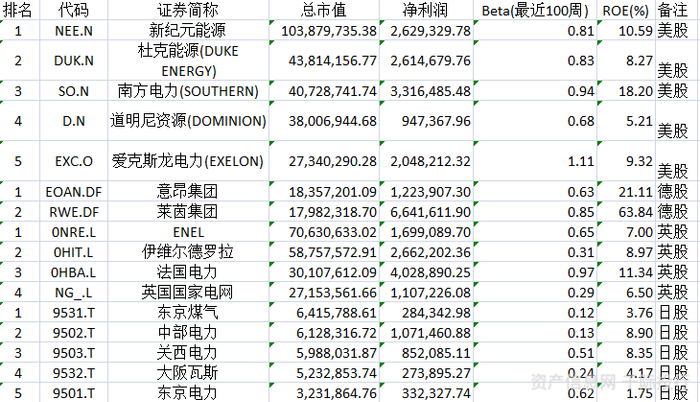
Task: Click the 莱茵集团 name cell
Action: click(188, 211)
